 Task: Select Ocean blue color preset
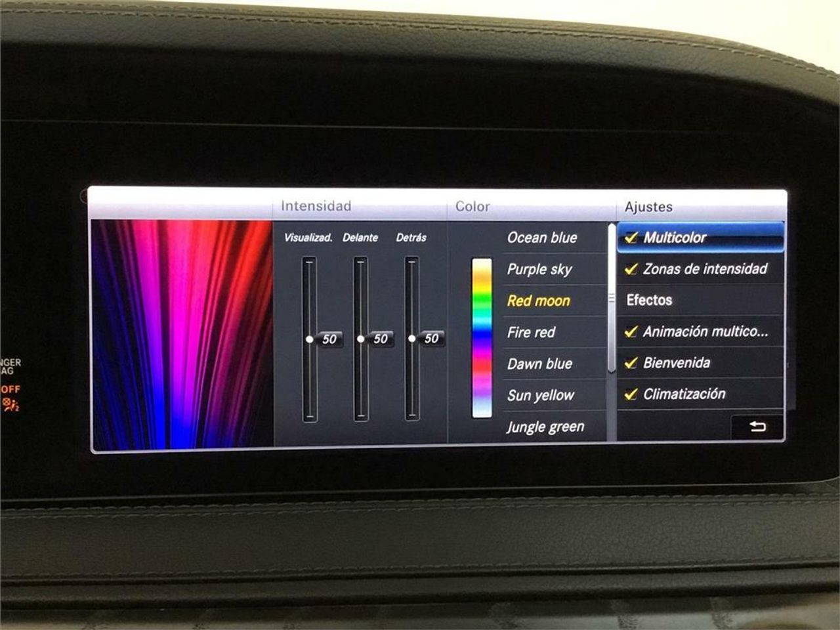click(542, 238)
